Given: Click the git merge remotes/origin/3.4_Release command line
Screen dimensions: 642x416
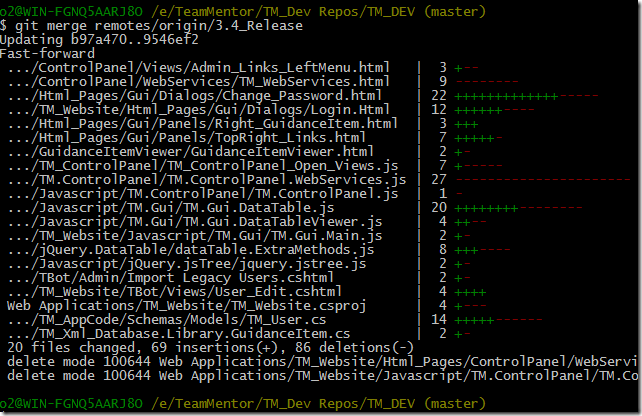Looking at the screenshot, I should [x=151, y=26].
